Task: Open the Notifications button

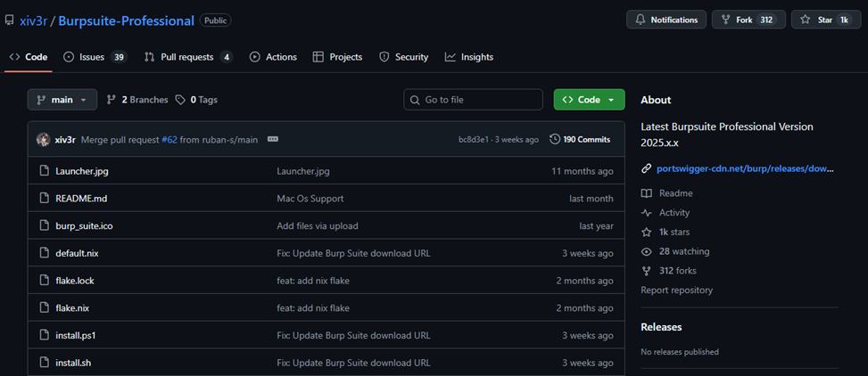Action: coord(666,20)
